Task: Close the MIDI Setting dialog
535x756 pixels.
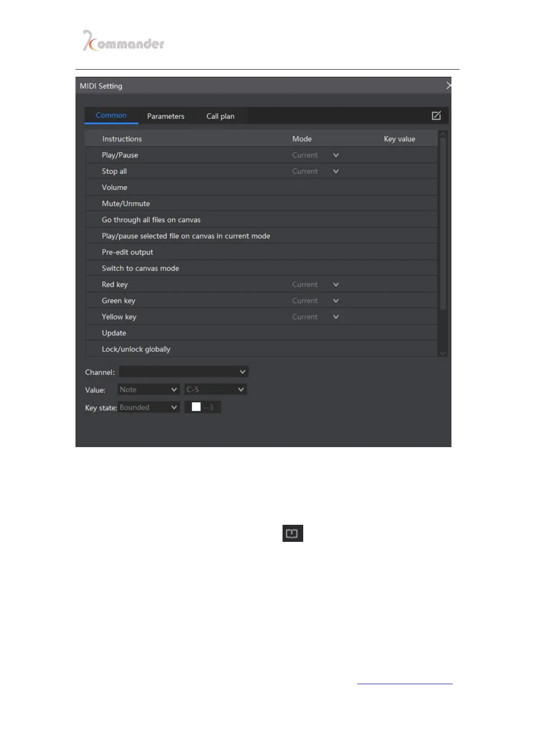Action: point(448,85)
